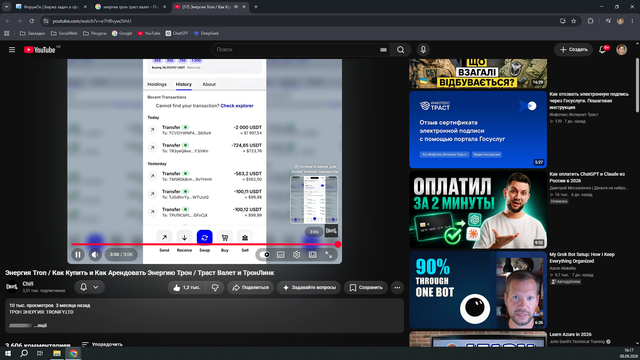The width and height of the screenshot is (640, 360).
Task: Enter fullscreen mode
Action: (x=329, y=255)
